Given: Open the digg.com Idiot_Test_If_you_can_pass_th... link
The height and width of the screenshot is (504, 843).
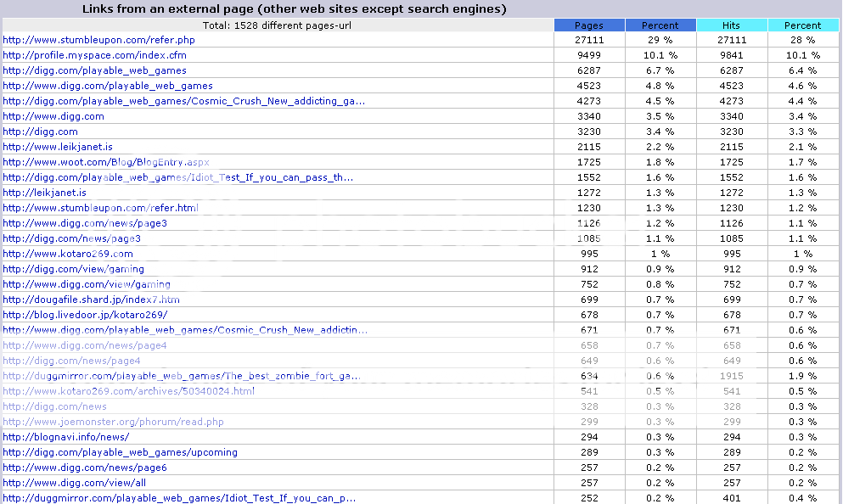Looking at the screenshot, I should click(178, 177).
